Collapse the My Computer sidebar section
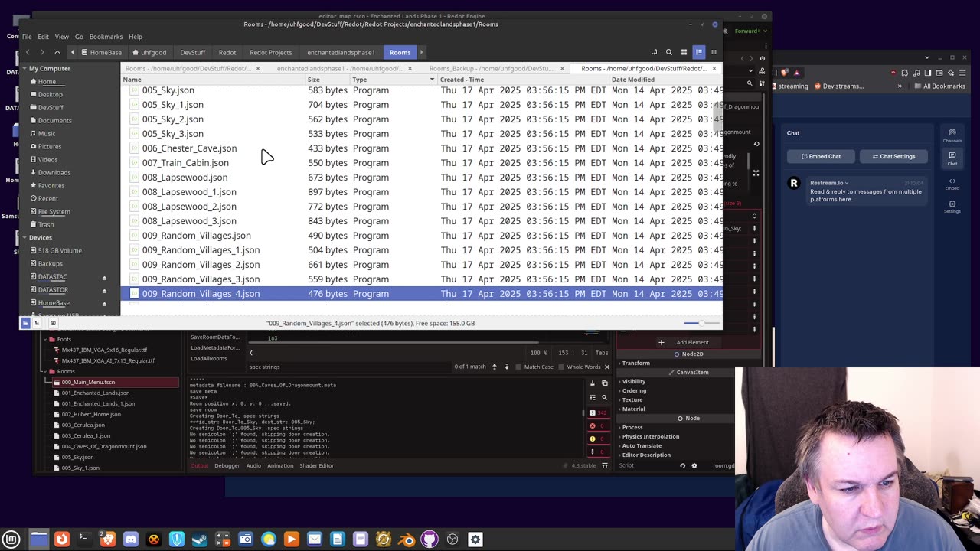Viewport: 980px width, 551px height. coord(24,68)
